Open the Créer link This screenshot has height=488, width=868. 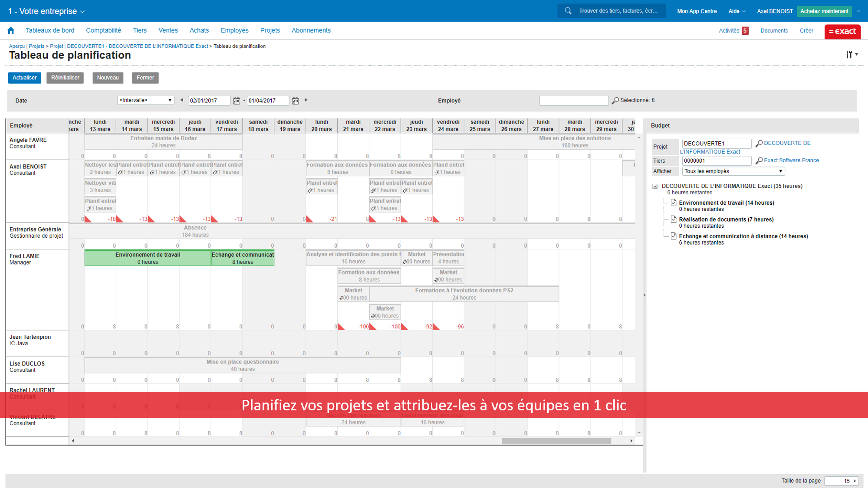[806, 31]
